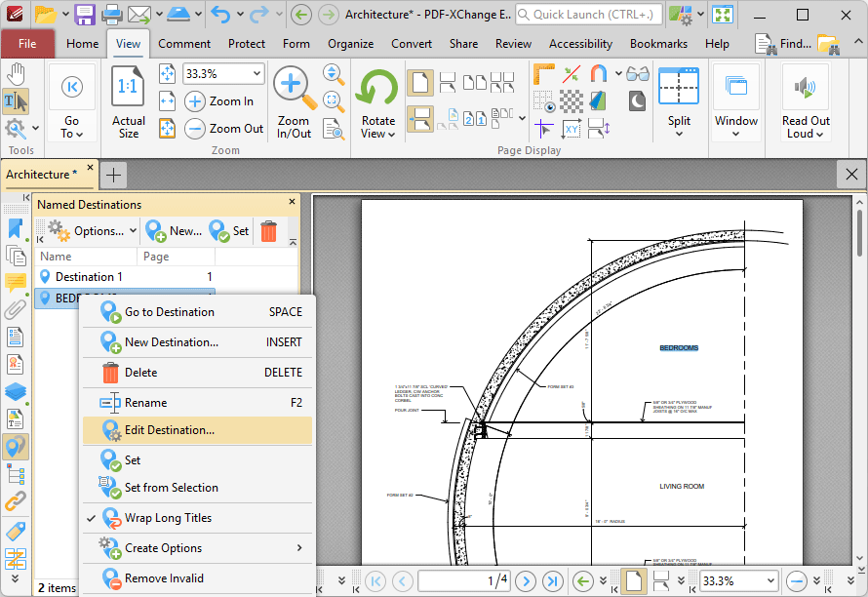Click the Go To ribbon button
Screen dimensions: 868x597
[x=72, y=101]
